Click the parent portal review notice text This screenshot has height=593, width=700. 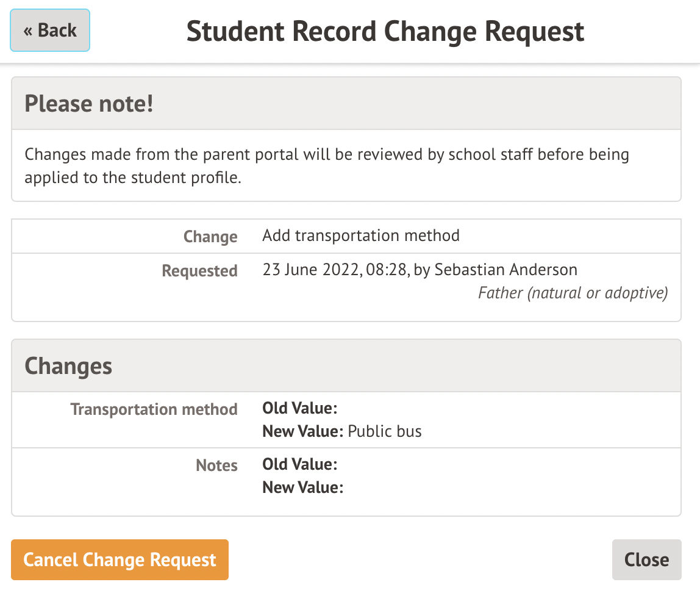point(327,166)
